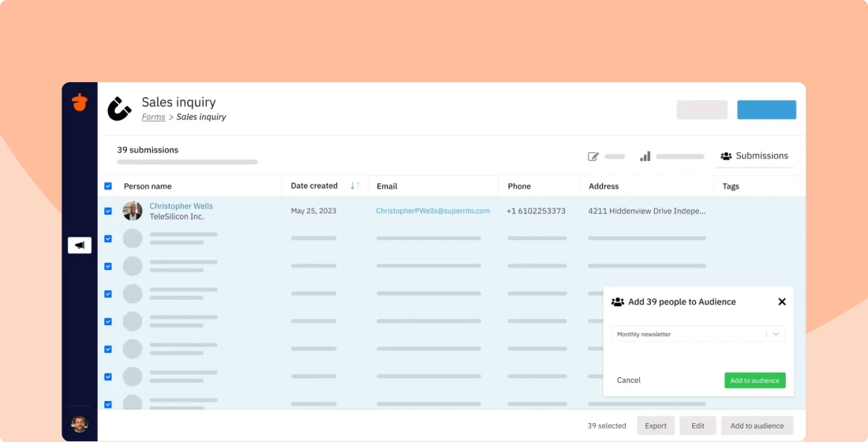
Task: Click the ChristopherPWells@superrito.com email link
Action: coord(433,211)
